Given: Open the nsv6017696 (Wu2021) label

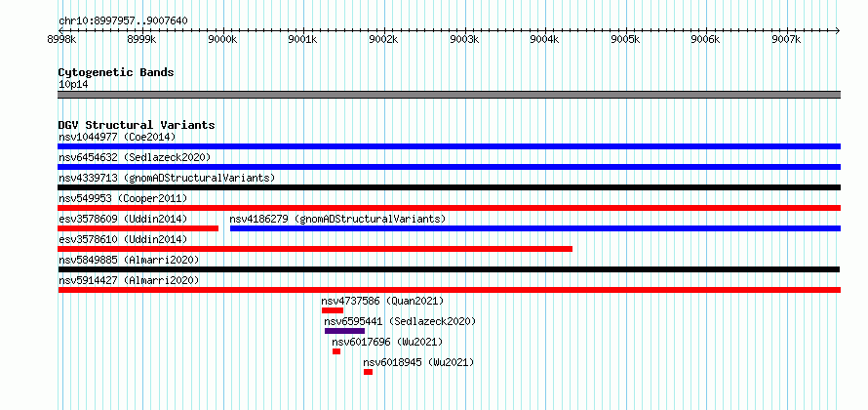Looking at the screenshot, I should pyautogui.click(x=387, y=342).
